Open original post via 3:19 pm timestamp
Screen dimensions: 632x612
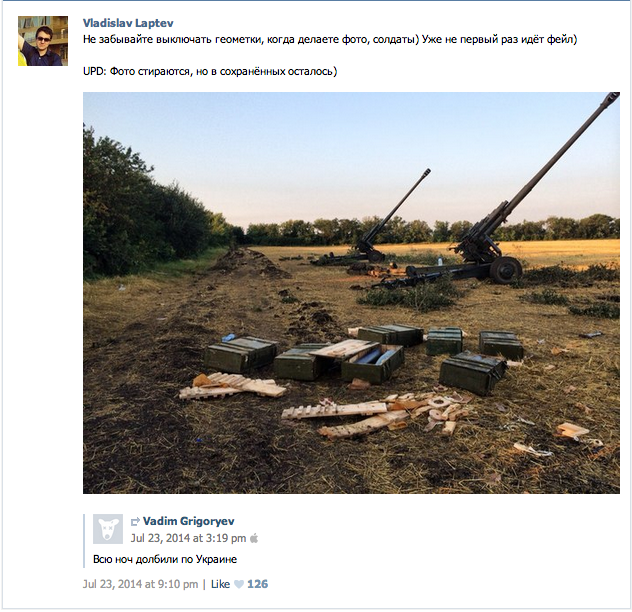point(188,538)
